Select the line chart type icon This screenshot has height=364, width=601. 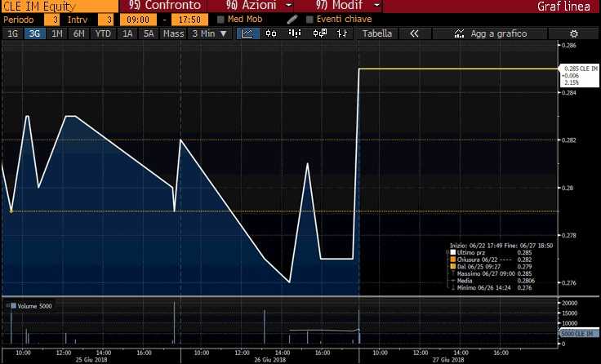pos(247,33)
